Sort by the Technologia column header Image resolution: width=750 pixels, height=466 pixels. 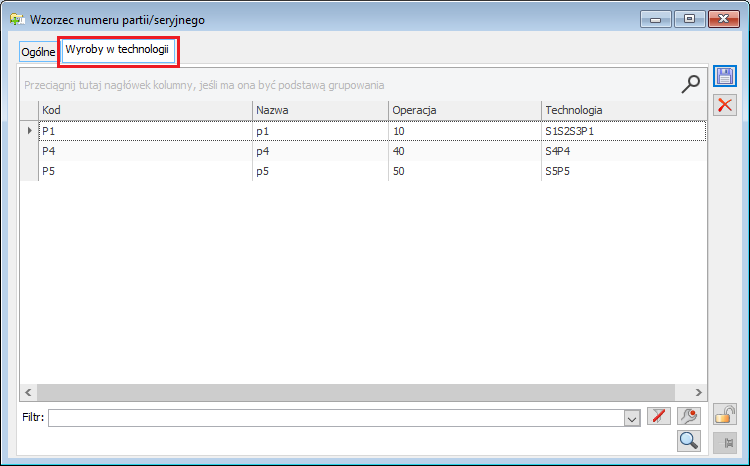click(624, 110)
